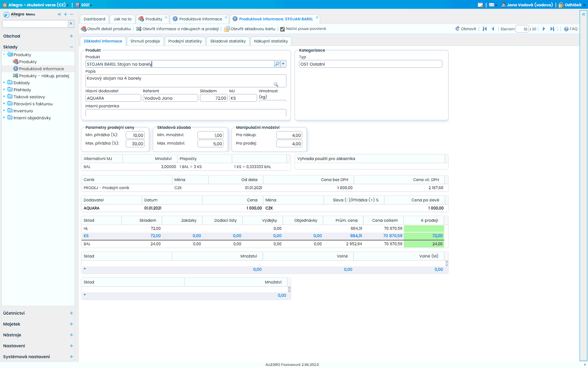Expand the Doklady tree folder

[4, 83]
